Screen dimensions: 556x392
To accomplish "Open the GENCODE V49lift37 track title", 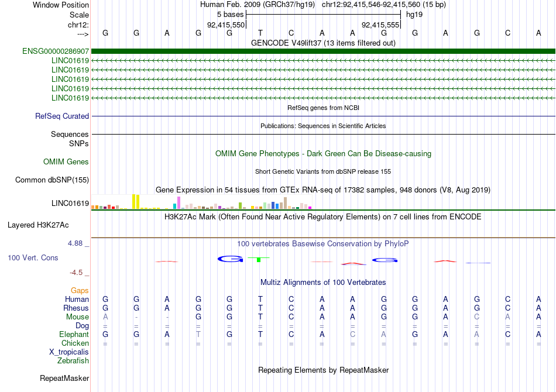I will pos(323,43).
